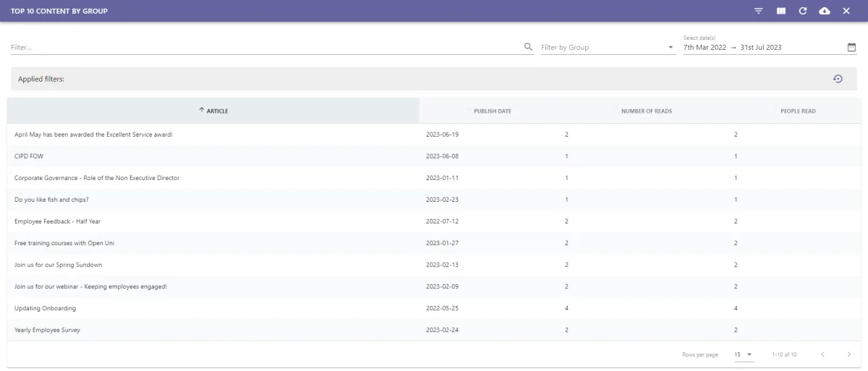Reset applied filters with history icon
This screenshot has height=371, width=868.
coord(838,79)
